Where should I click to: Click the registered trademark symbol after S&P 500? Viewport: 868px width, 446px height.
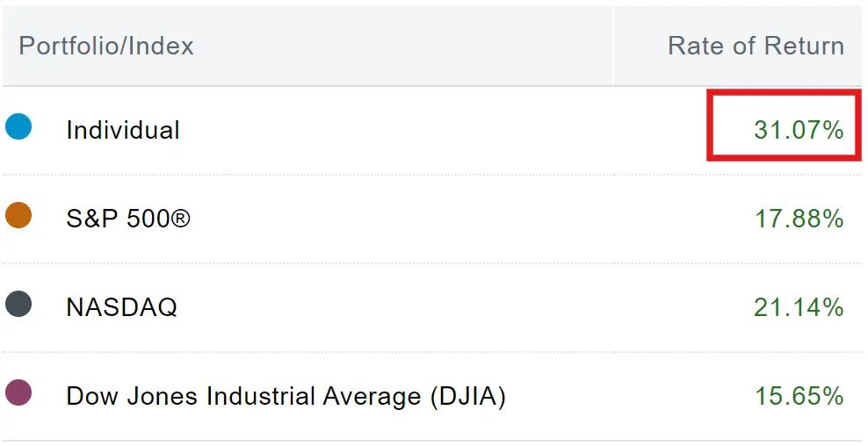[179, 216]
